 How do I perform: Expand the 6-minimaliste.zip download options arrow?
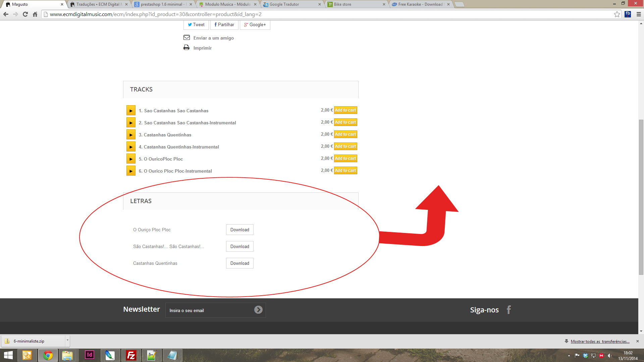point(67,341)
